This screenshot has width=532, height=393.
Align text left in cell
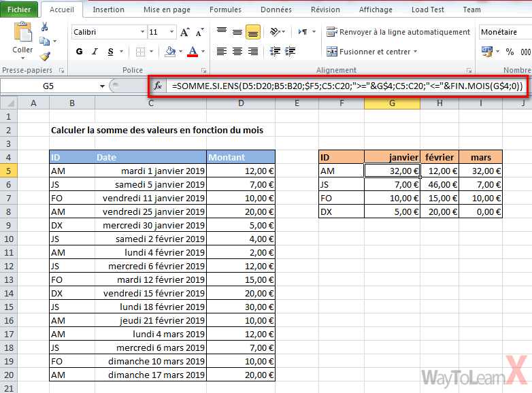[222, 52]
